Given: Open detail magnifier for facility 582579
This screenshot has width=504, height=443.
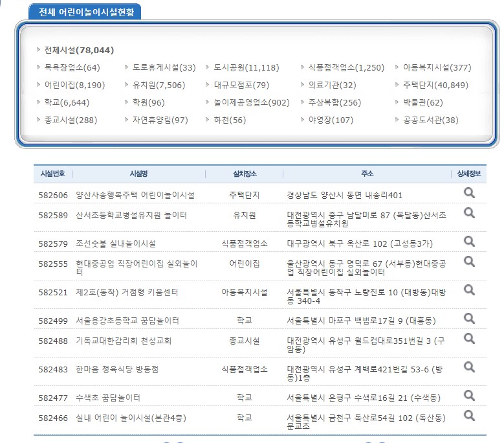Looking at the screenshot, I should point(469,242).
